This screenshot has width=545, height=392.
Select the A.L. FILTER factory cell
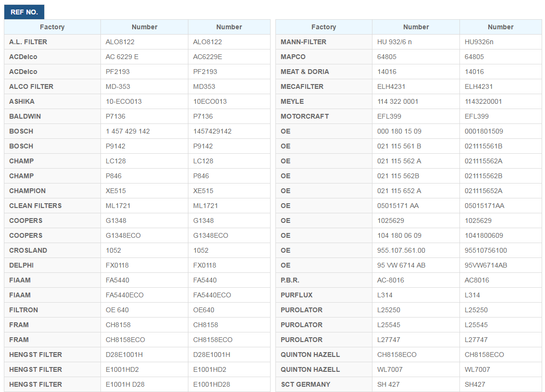52,42
